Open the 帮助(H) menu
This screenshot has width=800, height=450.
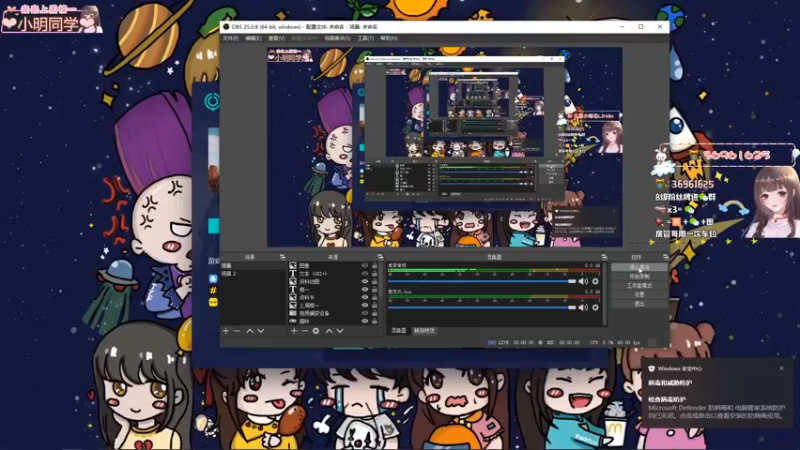pos(388,38)
